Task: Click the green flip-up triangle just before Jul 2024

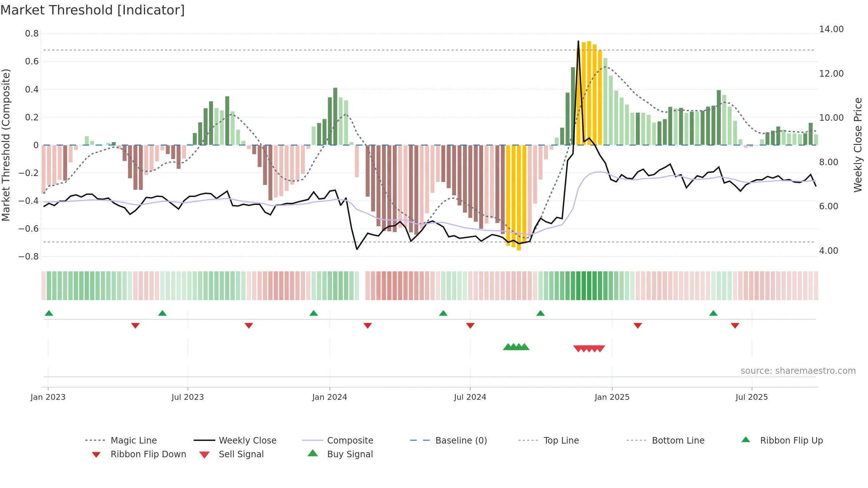Action: [443, 313]
